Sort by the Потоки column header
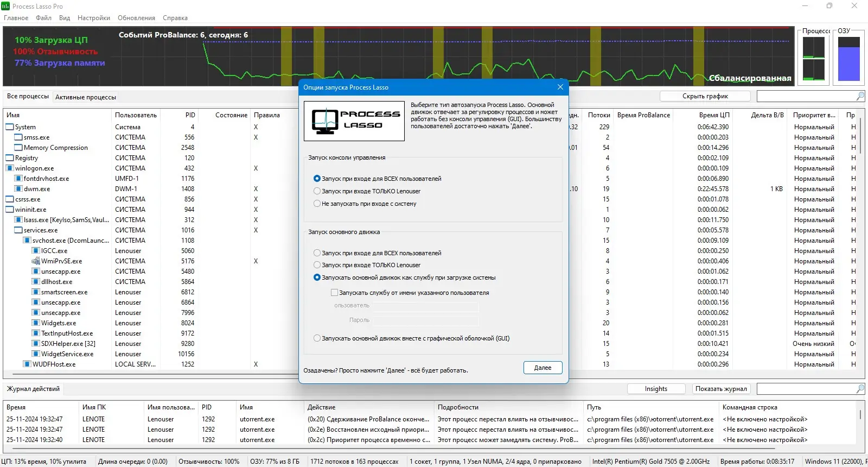This screenshot has width=868, height=467. [599, 115]
